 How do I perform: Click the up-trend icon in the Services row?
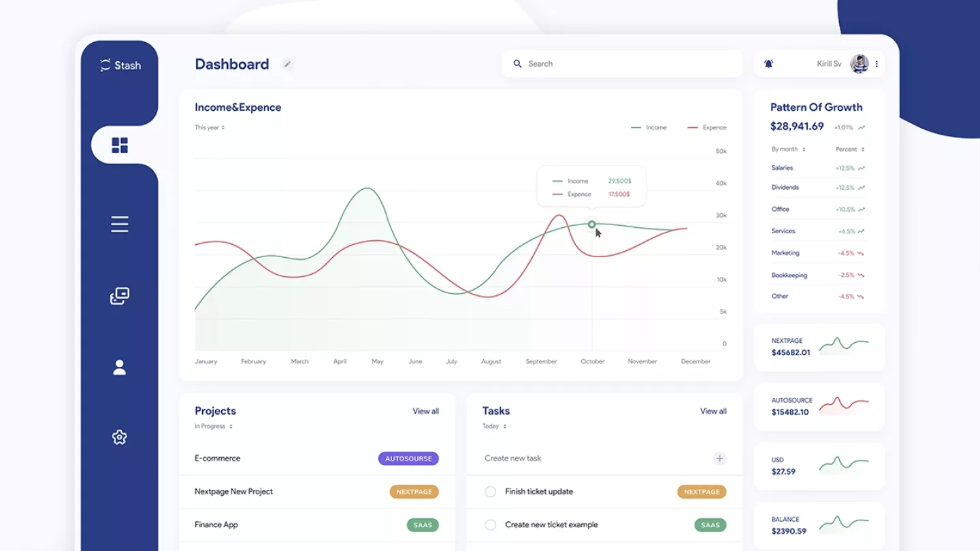click(x=862, y=231)
